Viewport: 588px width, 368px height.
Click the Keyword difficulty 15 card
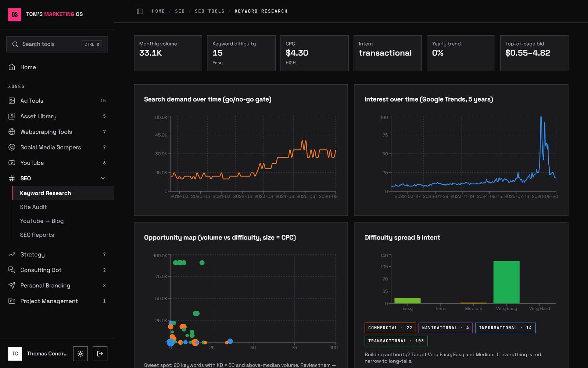point(241,53)
